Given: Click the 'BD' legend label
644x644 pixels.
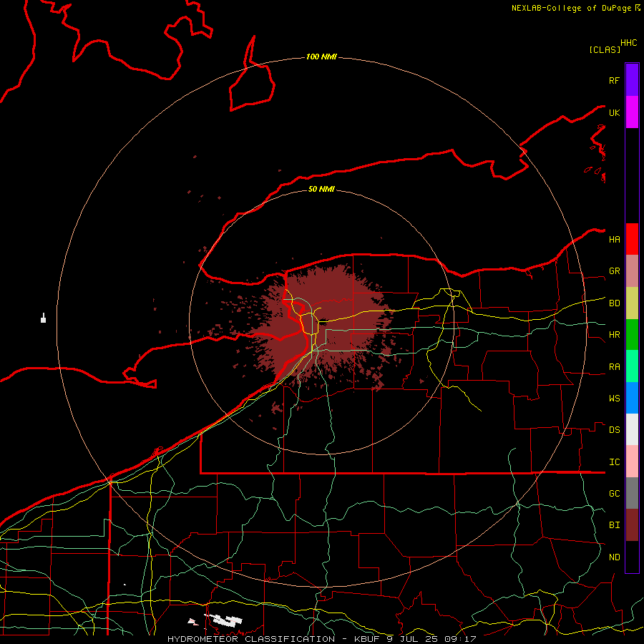Looking at the screenshot, I should pos(615,303).
